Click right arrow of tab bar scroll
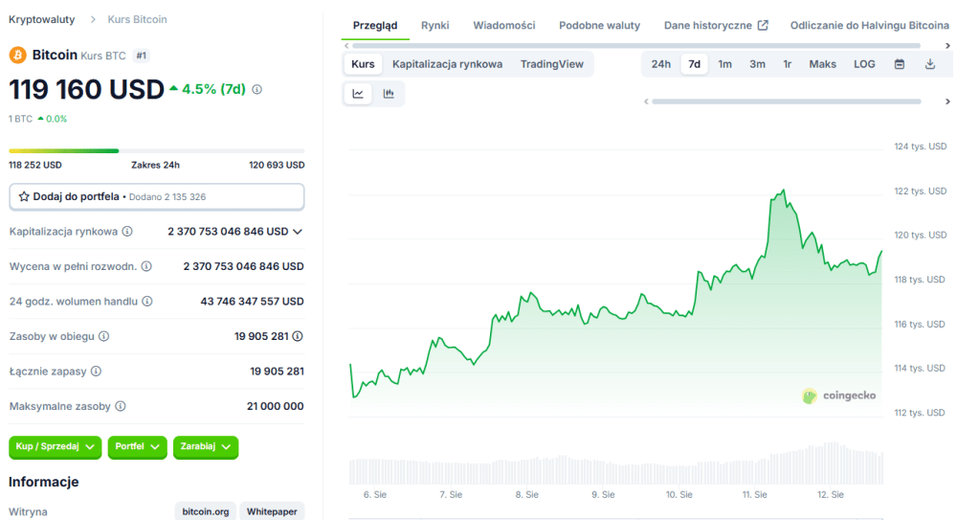The height and width of the screenshot is (520, 980). 947,46
